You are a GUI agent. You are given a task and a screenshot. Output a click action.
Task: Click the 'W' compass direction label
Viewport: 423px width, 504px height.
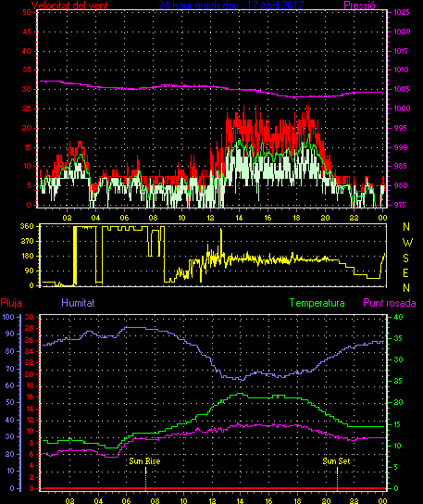(x=407, y=243)
